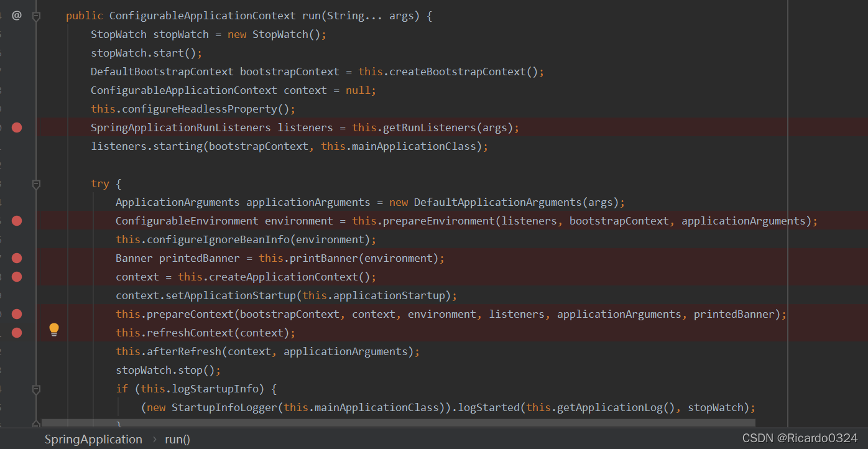The image size is (868, 449).
Task: Toggle breakpoint on getRunListeners line
Action: (17, 127)
